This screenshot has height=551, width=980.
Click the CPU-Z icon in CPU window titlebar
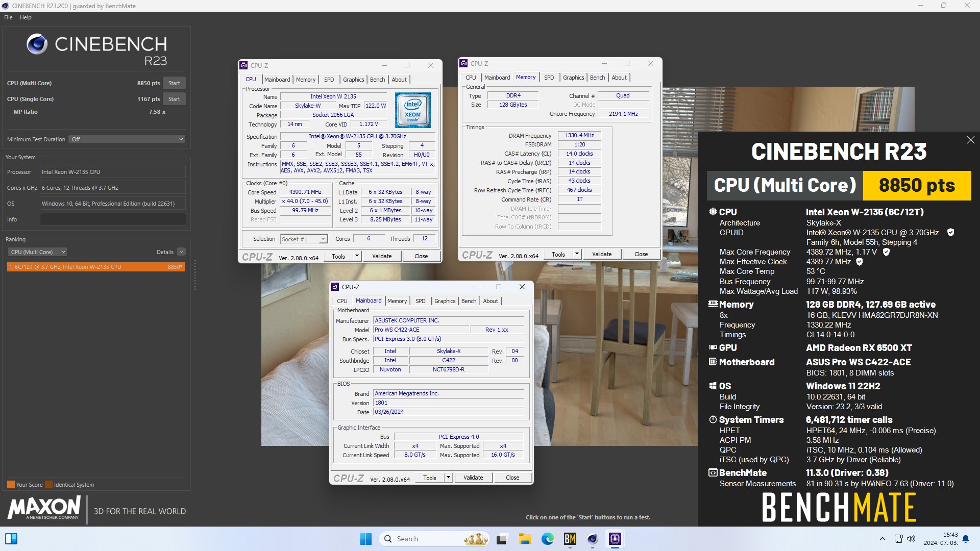[x=243, y=65]
